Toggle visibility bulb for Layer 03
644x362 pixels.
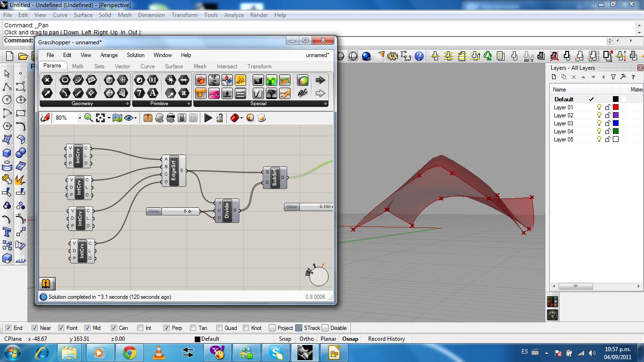coord(599,123)
